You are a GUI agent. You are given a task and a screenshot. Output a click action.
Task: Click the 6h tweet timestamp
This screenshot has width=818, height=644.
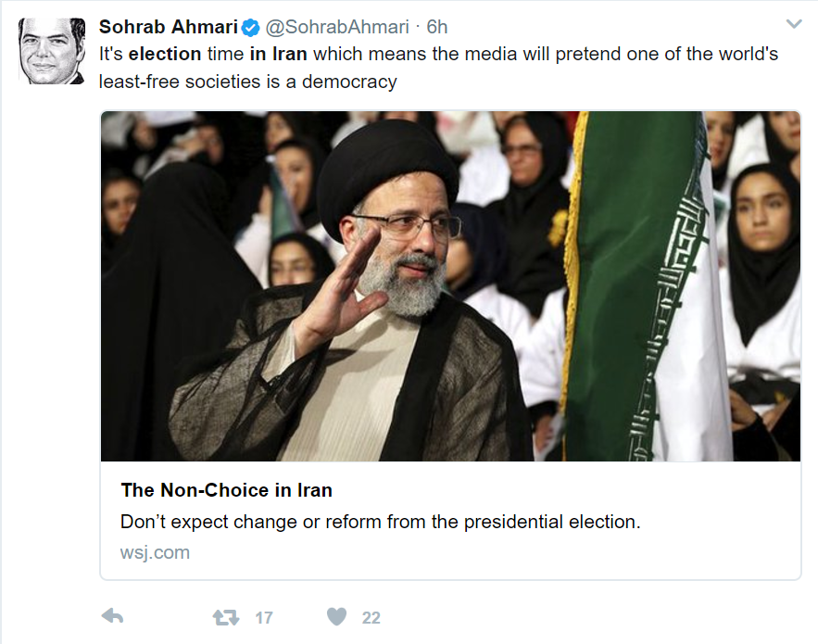pos(437,26)
